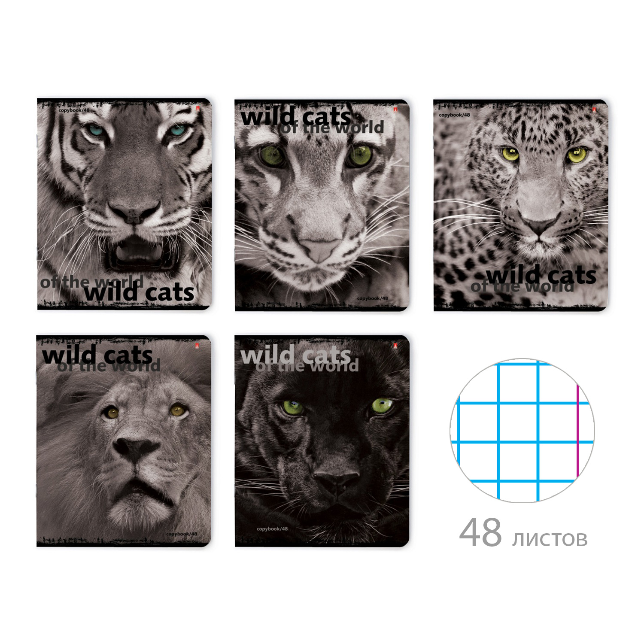Screen dimensions: 644x644
Task: Click the red logo on leopard cover
Action: tap(594, 109)
